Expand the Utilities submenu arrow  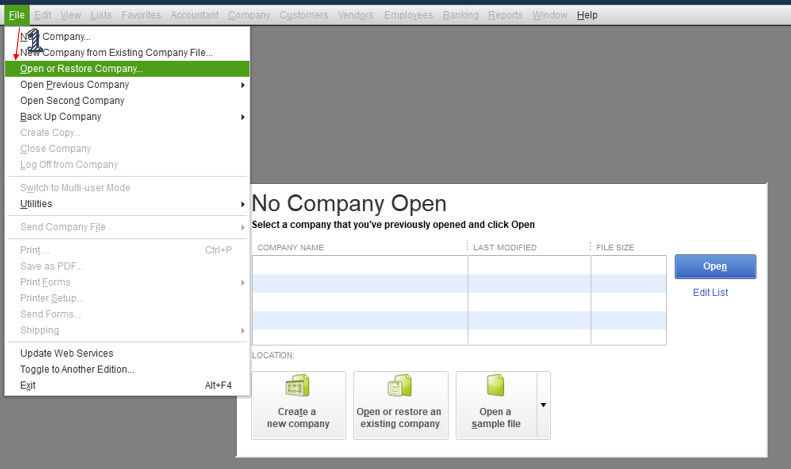pyautogui.click(x=243, y=204)
